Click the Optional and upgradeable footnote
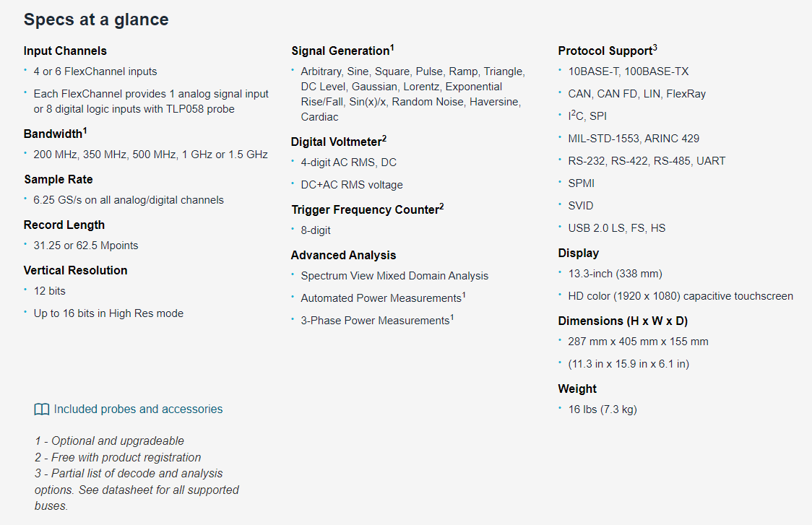This screenshot has width=812, height=525. click(109, 441)
